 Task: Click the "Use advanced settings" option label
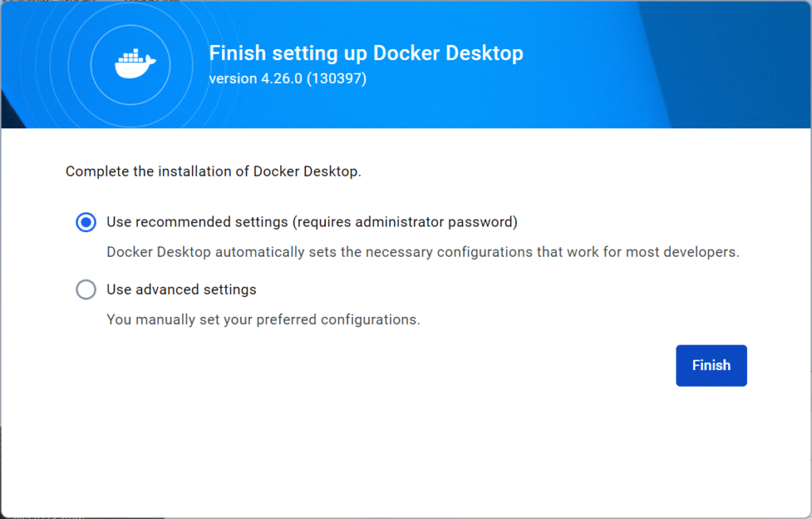tap(182, 289)
